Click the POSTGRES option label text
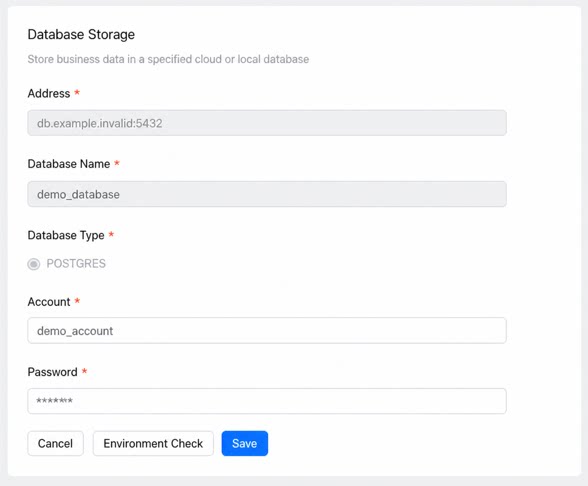The height and width of the screenshot is (486, 588). coord(76,264)
